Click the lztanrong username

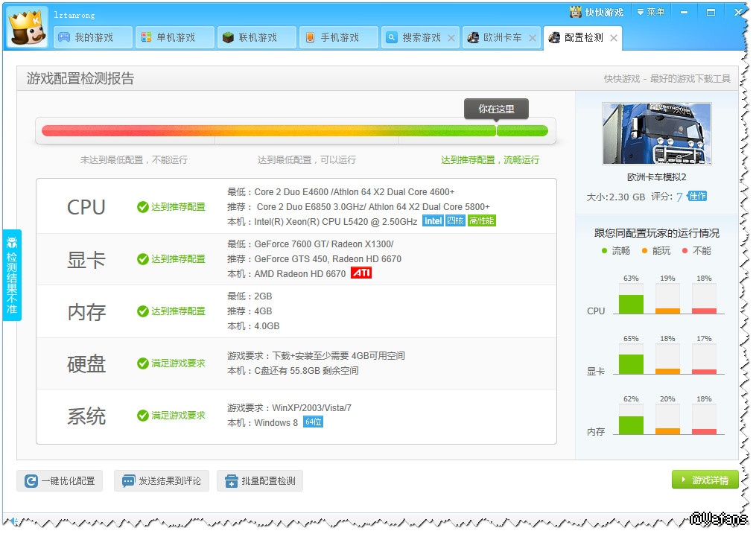(74, 15)
